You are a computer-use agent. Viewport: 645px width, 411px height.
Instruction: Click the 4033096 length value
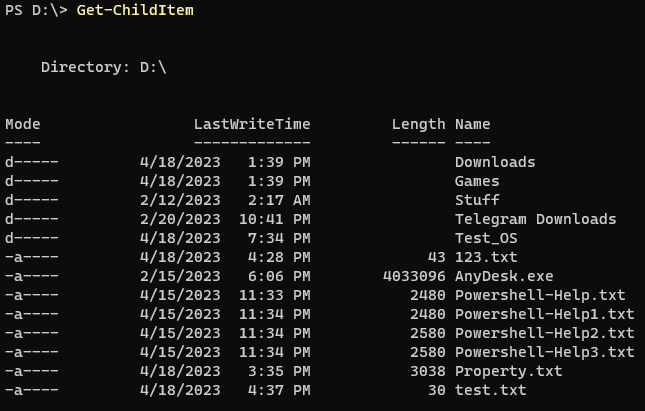(414, 276)
